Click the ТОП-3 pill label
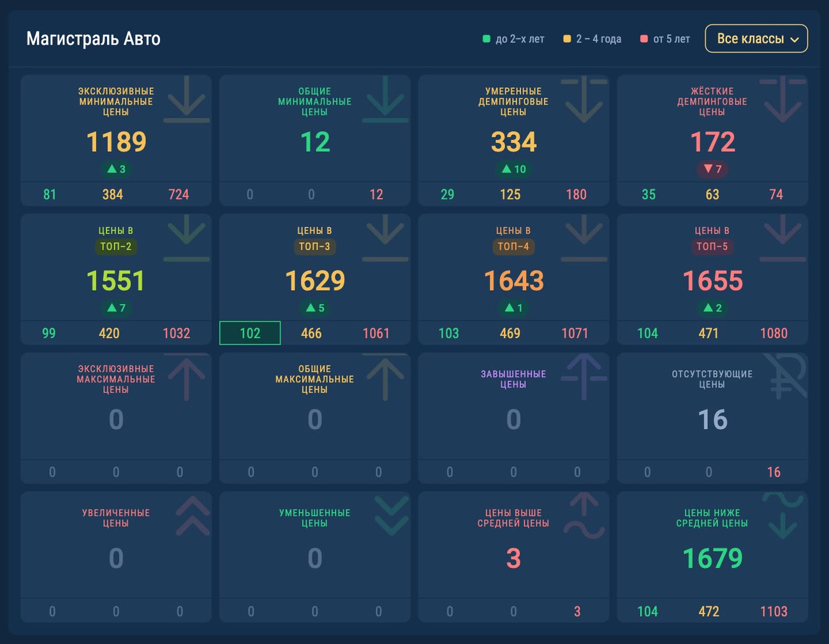829x644 pixels. point(315,246)
